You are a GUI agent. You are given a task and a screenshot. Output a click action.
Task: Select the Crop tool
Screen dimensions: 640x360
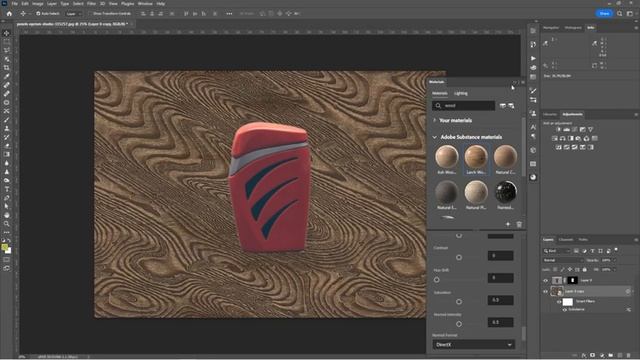tap(7, 68)
